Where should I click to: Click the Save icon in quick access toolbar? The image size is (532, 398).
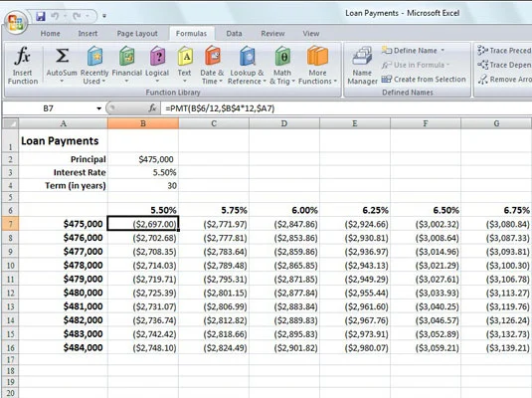tap(41, 16)
